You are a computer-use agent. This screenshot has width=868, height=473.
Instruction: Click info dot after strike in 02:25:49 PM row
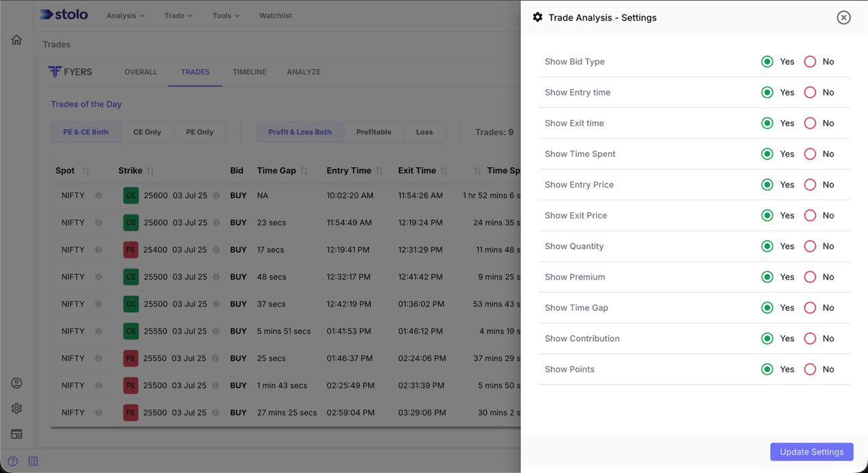[x=216, y=385]
